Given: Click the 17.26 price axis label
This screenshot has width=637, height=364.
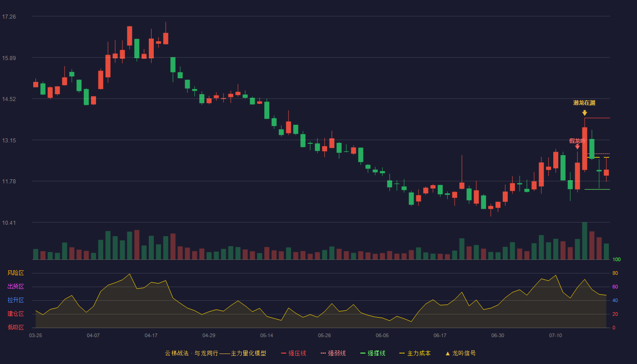Looking at the screenshot, I should pyautogui.click(x=9, y=17).
